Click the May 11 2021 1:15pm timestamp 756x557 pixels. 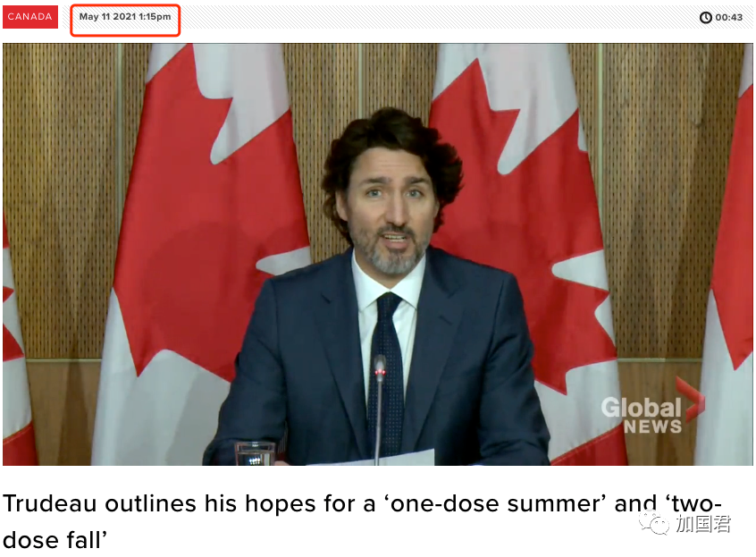[x=125, y=17]
